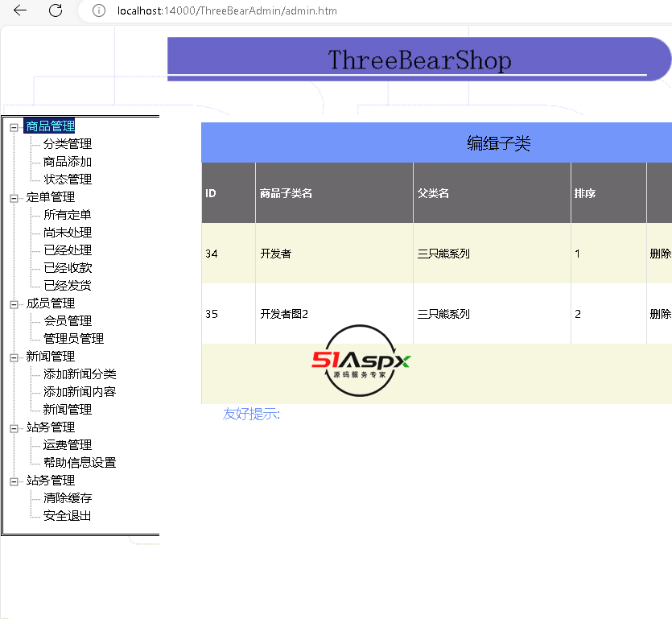Collapse the 定单管理 tree node
Image resolution: width=672 pixels, height=619 pixels.
point(14,197)
